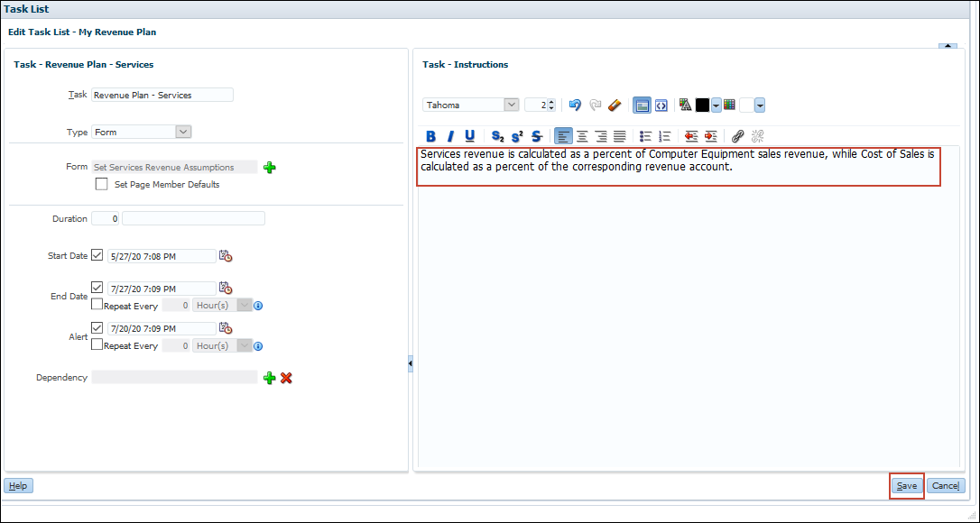Select the Eraser icon to clear formatting
The height and width of the screenshot is (523, 980).
[x=614, y=105]
